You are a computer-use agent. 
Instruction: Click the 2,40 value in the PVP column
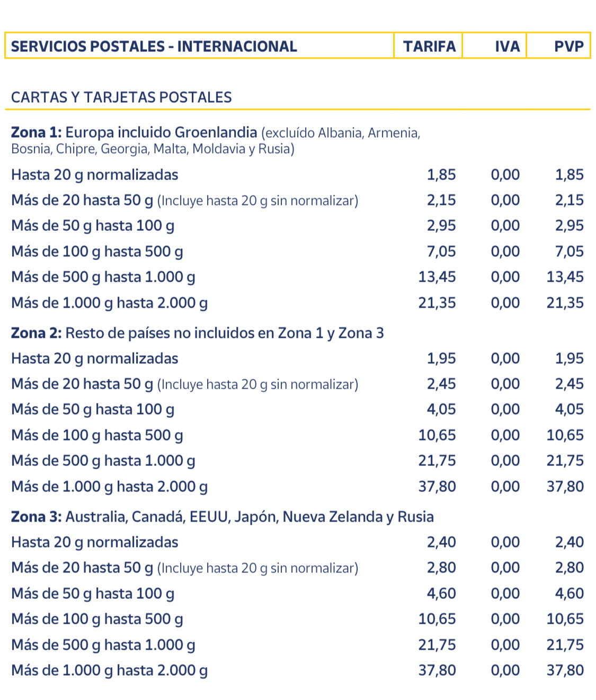pos(569,542)
